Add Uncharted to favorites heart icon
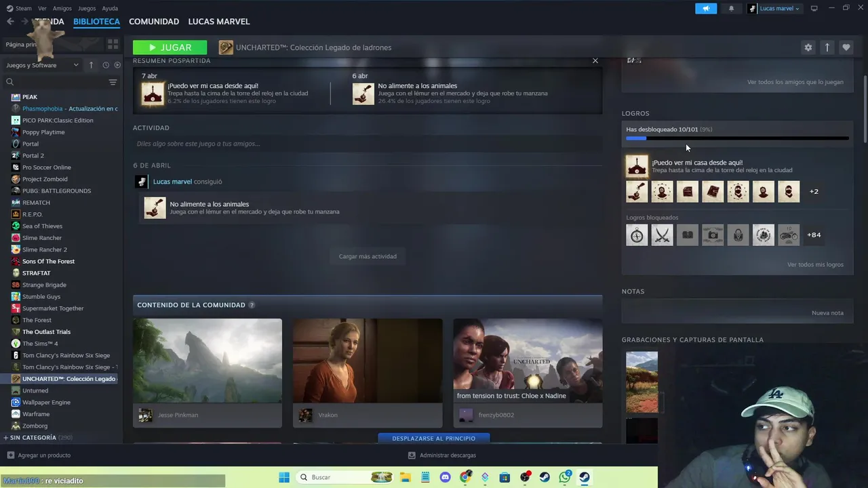This screenshot has width=868, height=488. pos(846,47)
